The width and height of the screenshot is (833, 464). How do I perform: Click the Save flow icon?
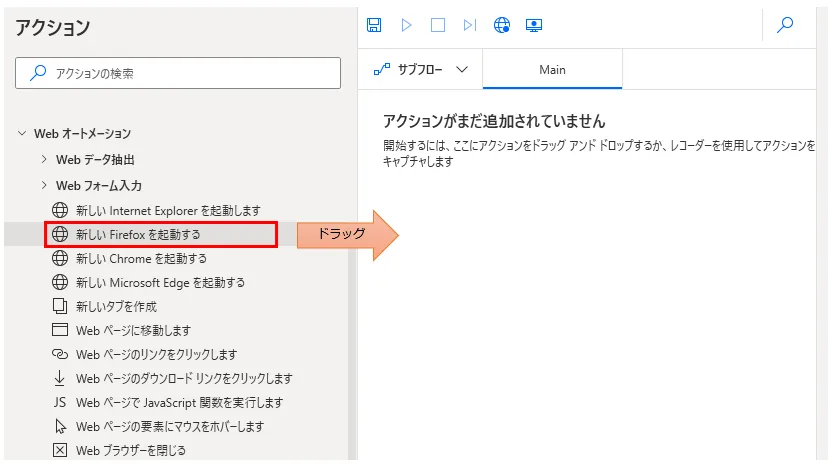coord(374,25)
